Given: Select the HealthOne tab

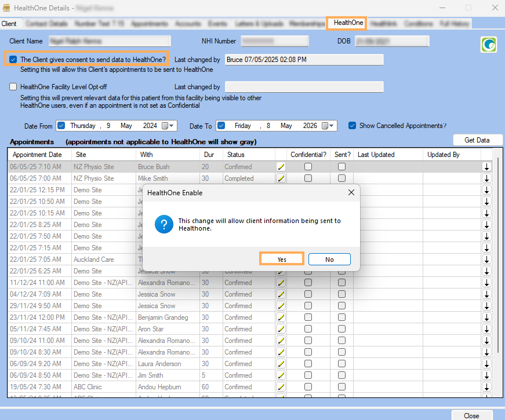Looking at the screenshot, I should [348, 23].
